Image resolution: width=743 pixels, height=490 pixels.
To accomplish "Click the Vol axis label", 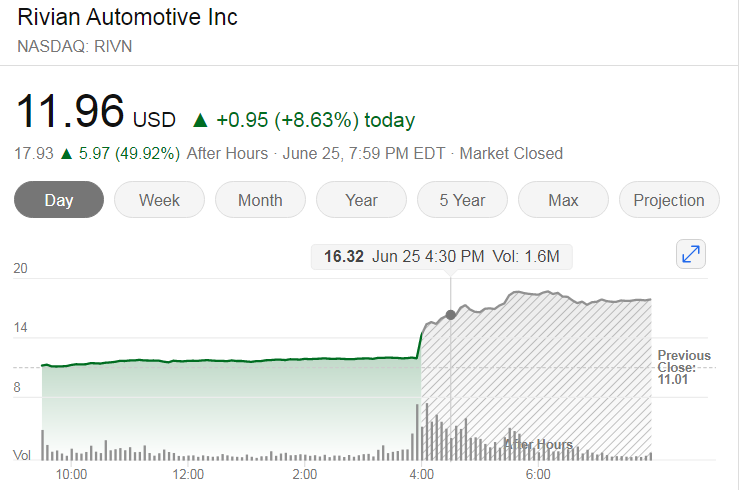I will coord(21,456).
